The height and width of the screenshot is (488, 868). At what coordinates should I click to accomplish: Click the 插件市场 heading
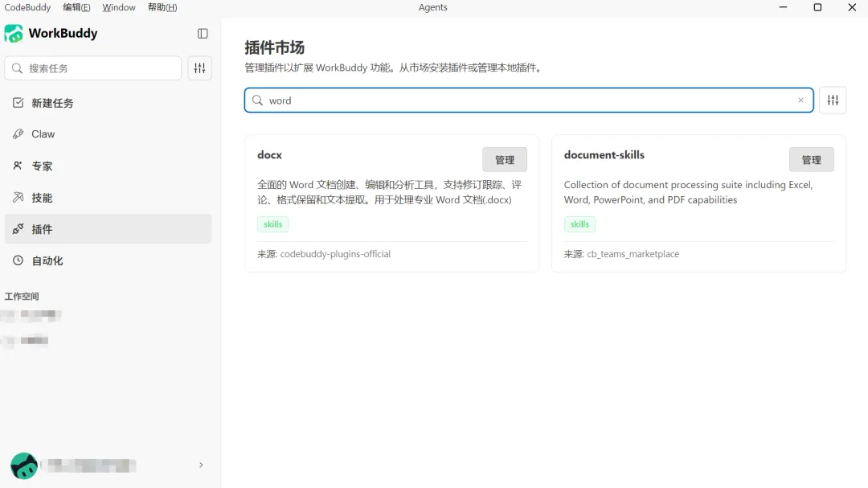(x=275, y=47)
